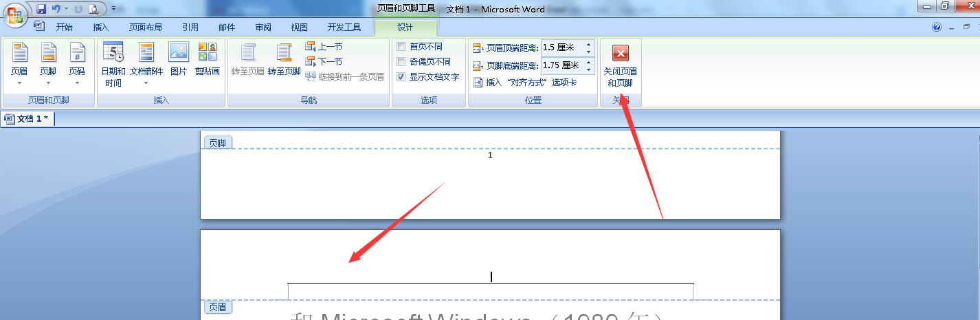Image resolution: width=980 pixels, height=320 pixels.
Task: Decrease 页眉顶端距离 with down spinner
Action: click(589, 52)
